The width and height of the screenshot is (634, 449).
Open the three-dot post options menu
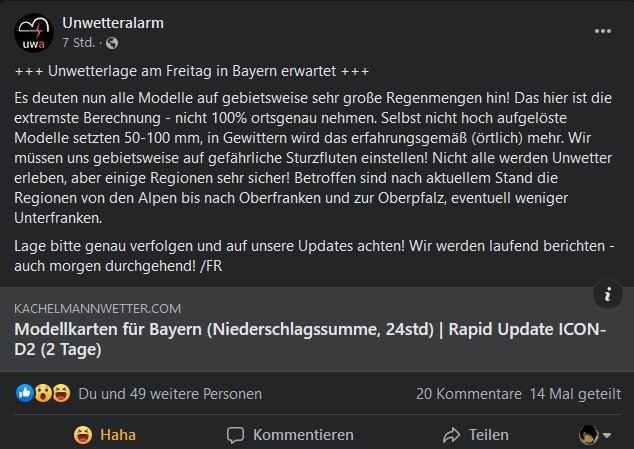tap(602, 31)
